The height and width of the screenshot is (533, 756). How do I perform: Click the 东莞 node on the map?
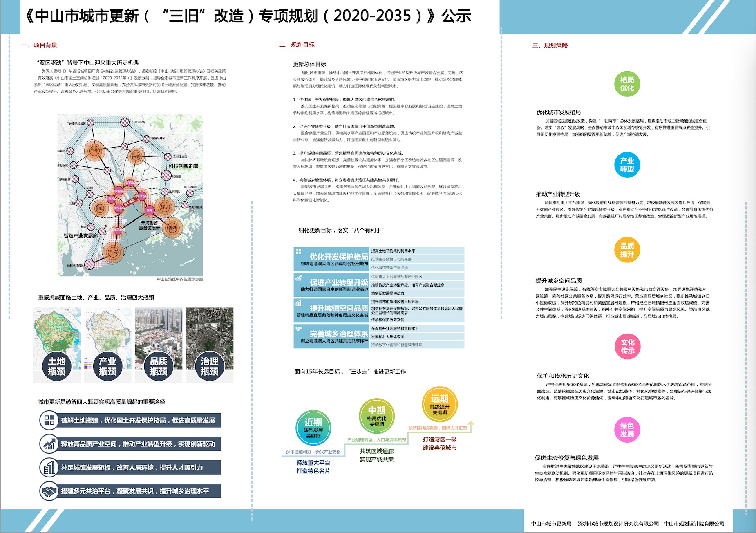coord(136,157)
